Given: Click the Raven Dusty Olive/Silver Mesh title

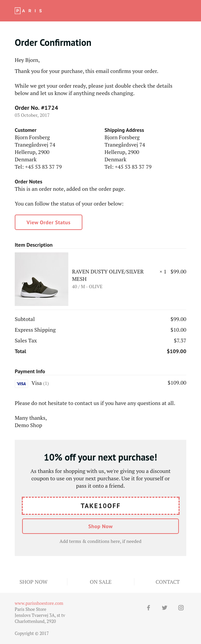Looking at the screenshot, I should 108,275.
